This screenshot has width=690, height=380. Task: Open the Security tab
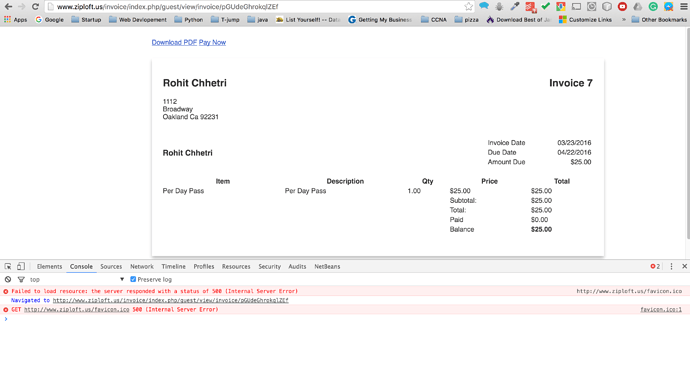[x=269, y=267]
